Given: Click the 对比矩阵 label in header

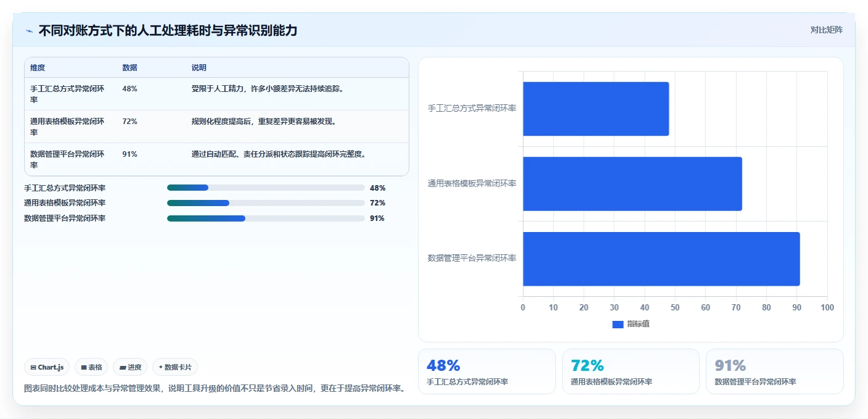Looking at the screenshot, I should tap(826, 30).
